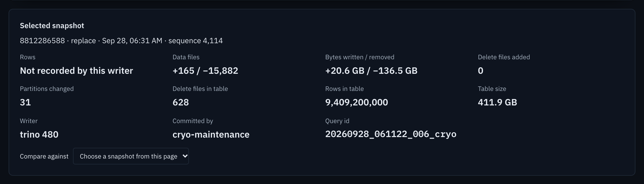
Task: Click Data files +165 / −15,882 value
Action: (205, 71)
